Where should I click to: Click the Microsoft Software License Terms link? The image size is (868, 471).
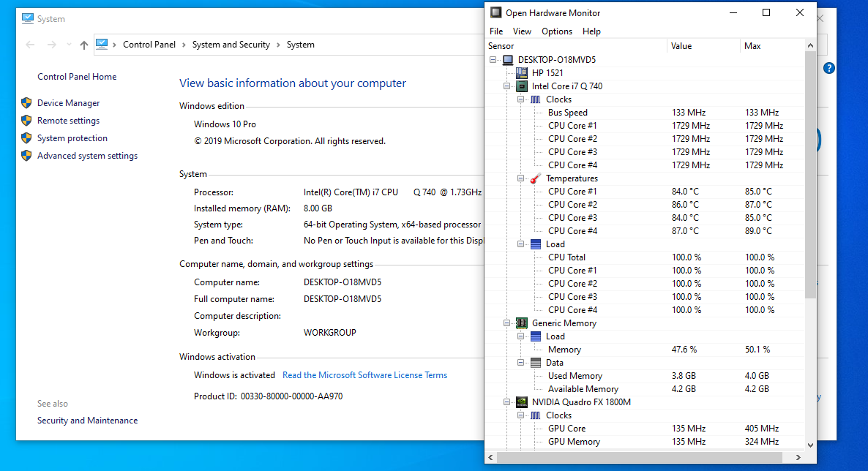[x=364, y=374]
